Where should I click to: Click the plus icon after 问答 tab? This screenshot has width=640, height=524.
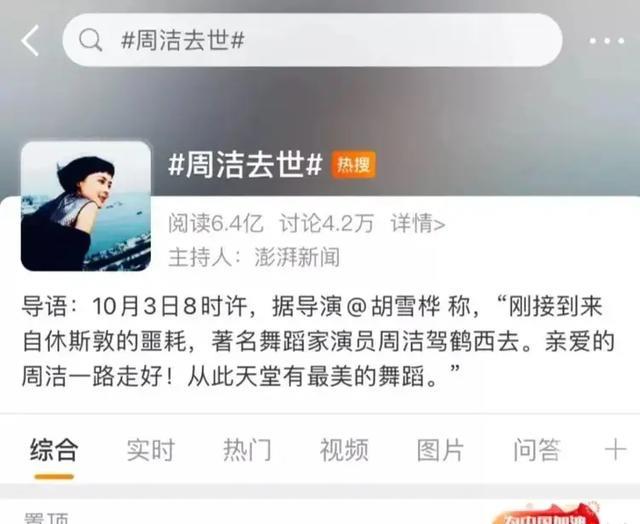pos(615,451)
